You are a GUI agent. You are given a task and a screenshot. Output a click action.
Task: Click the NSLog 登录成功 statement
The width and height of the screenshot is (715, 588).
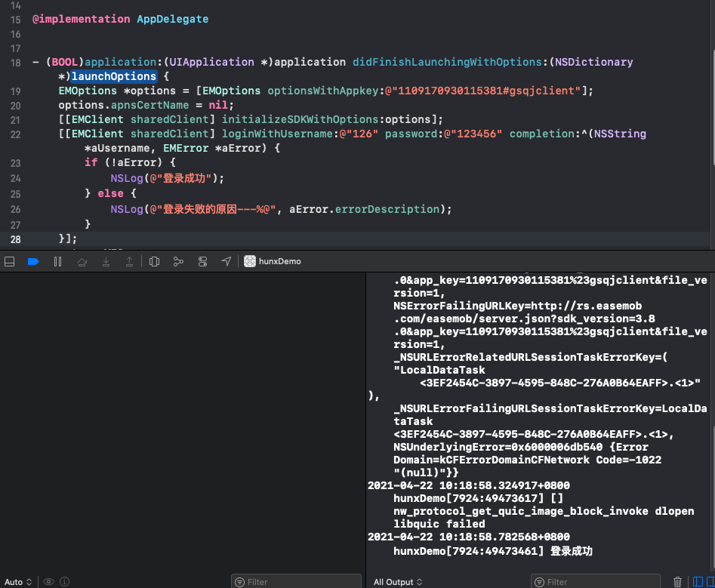point(168,178)
